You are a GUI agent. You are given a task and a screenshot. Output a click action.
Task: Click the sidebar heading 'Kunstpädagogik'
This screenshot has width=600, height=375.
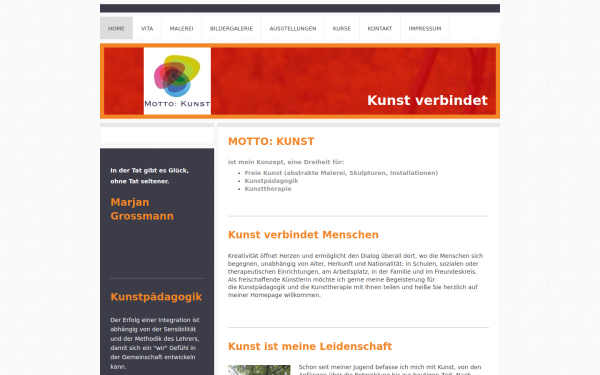click(156, 297)
